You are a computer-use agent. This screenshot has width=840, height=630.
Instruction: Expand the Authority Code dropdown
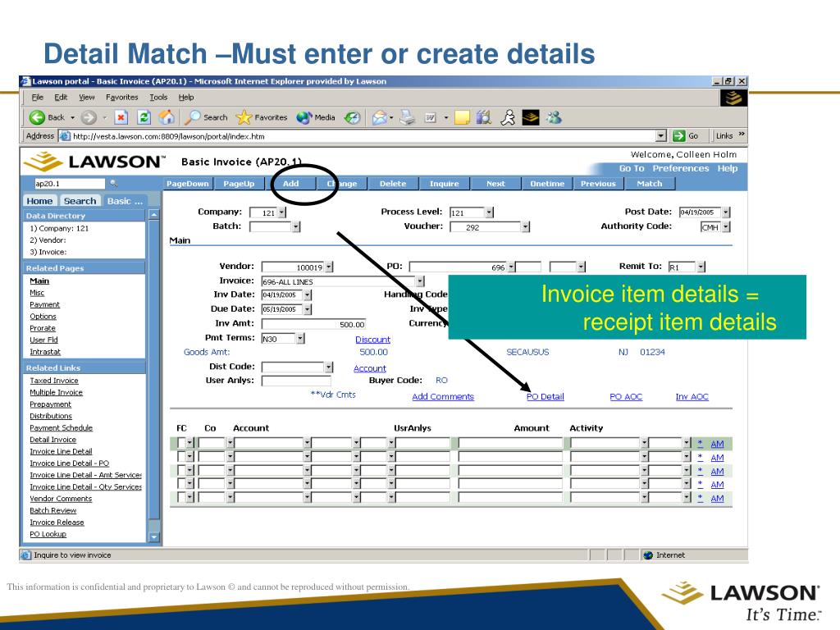(x=726, y=227)
